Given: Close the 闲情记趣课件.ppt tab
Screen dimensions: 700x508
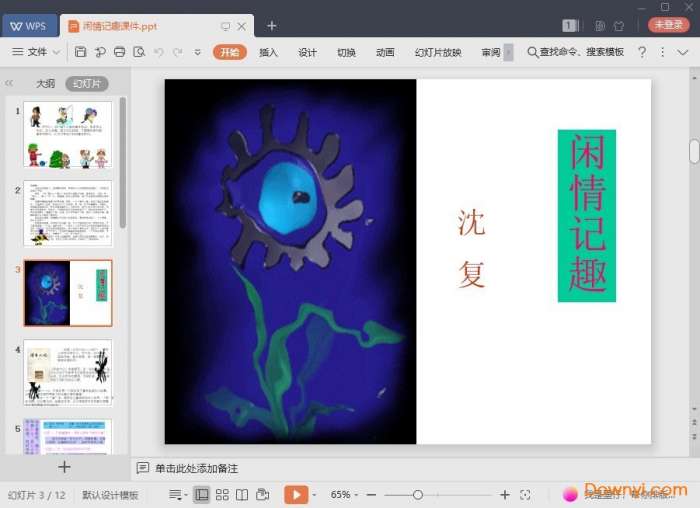Looking at the screenshot, I should point(242,26).
